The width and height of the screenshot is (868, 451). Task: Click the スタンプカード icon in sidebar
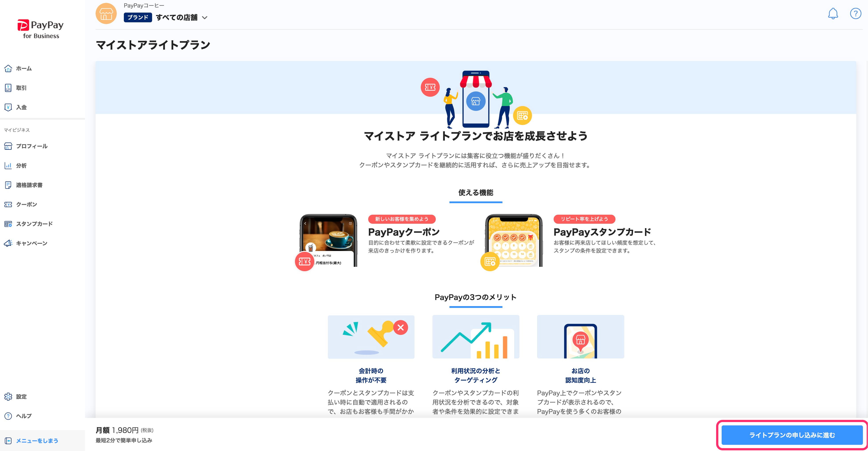click(x=8, y=224)
